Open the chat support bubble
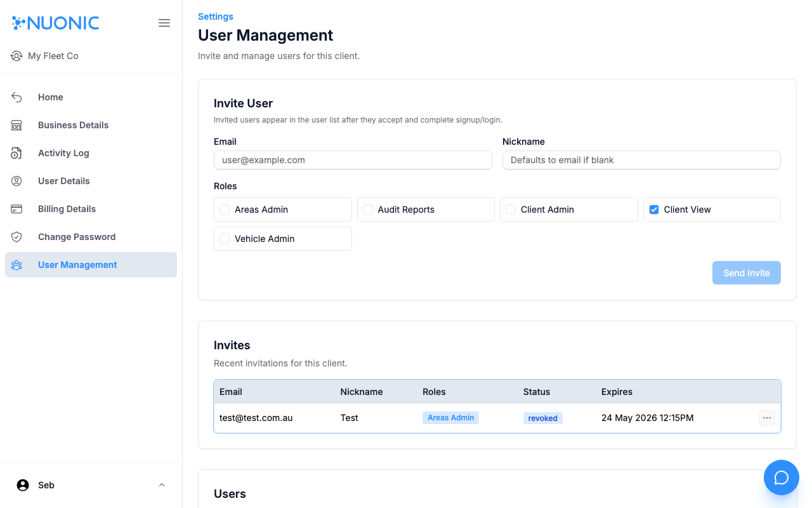 (782, 478)
